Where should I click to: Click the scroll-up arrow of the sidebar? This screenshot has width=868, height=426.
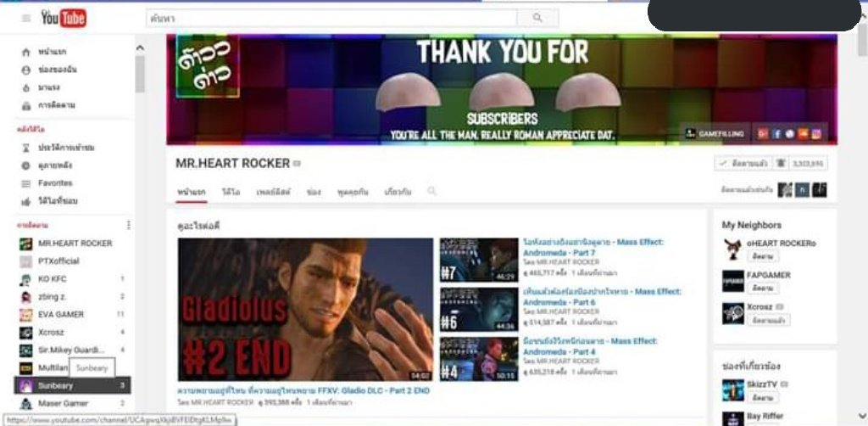[x=140, y=48]
